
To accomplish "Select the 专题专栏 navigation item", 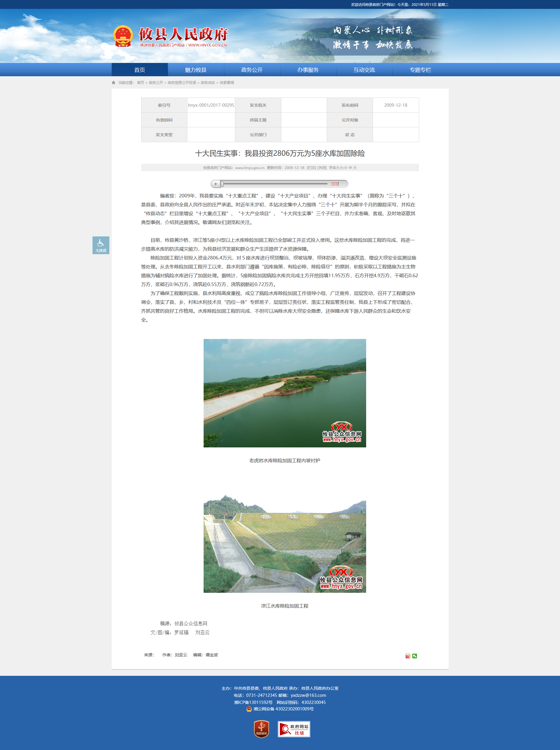I will pos(420,70).
